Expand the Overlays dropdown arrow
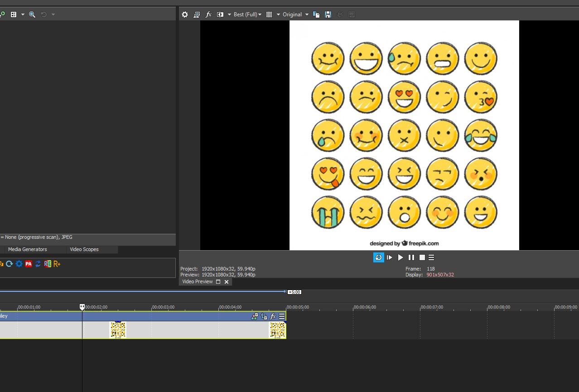 click(278, 15)
